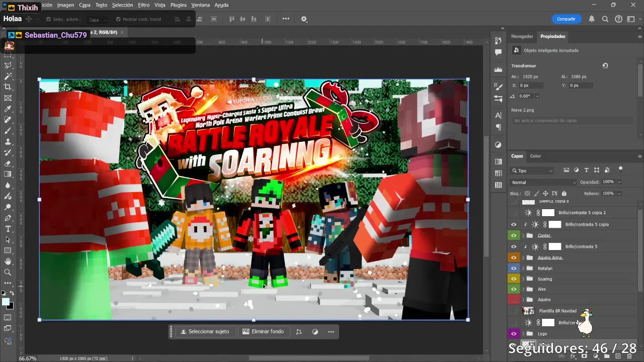Expand the Soaring layer group

coord(523,279)
